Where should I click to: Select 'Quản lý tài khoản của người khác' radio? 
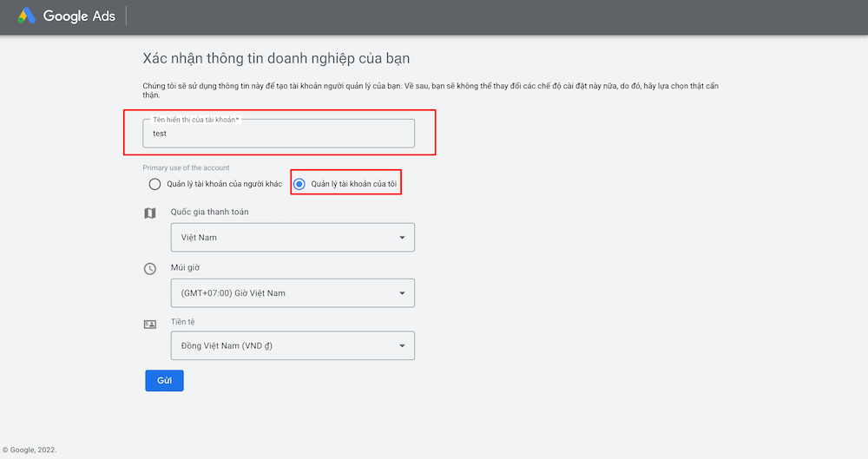click(155, 184)
